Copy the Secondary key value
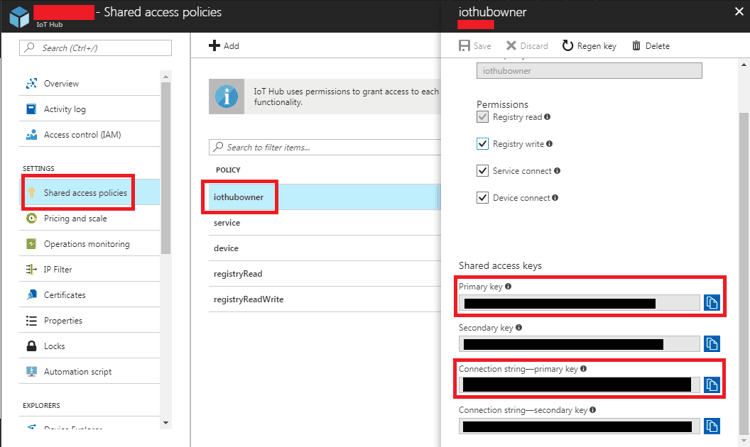750x447 pixels. tap(712, 343)
